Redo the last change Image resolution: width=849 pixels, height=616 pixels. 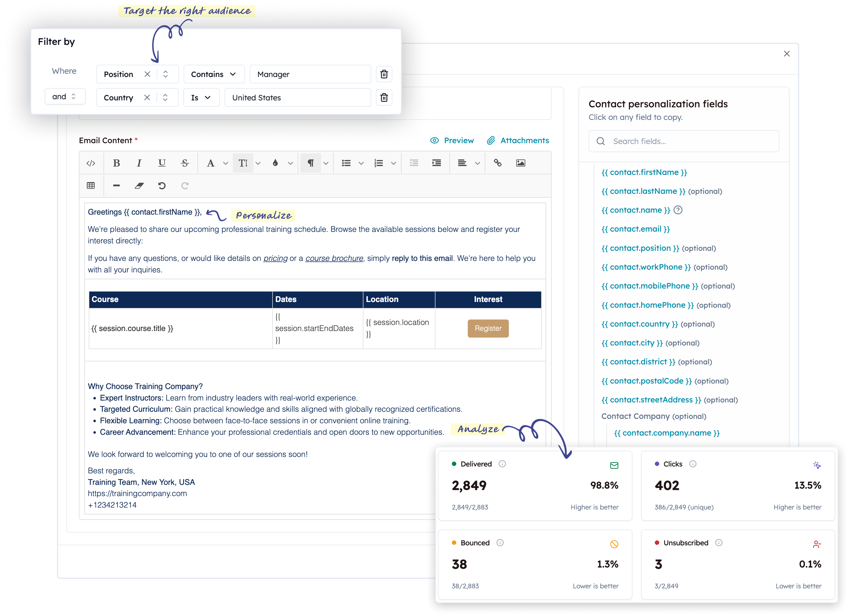tap(185, 185)
